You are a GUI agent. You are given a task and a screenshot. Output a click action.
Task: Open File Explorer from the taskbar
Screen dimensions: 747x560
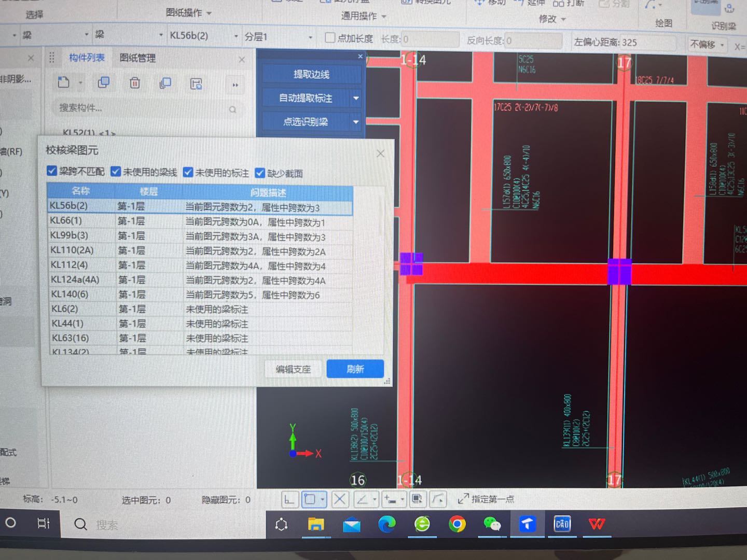point(315,524)
